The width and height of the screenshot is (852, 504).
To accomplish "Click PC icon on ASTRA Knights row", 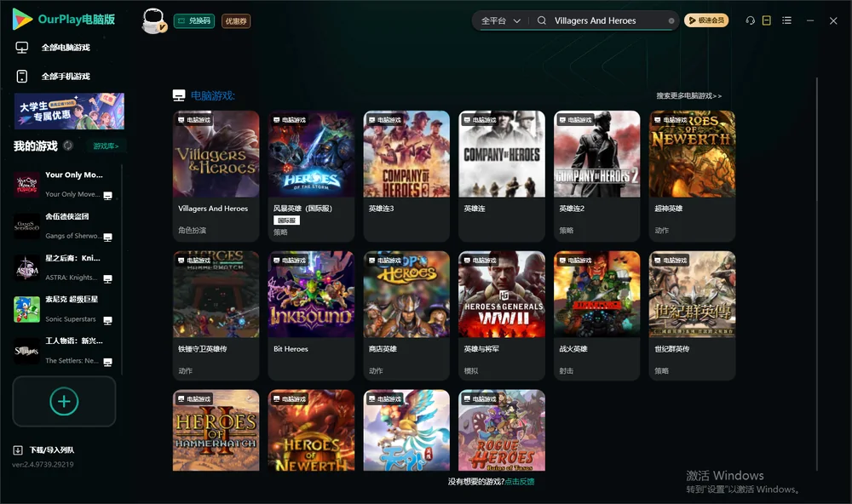I will pyautogui.click(x=107, y=279).
